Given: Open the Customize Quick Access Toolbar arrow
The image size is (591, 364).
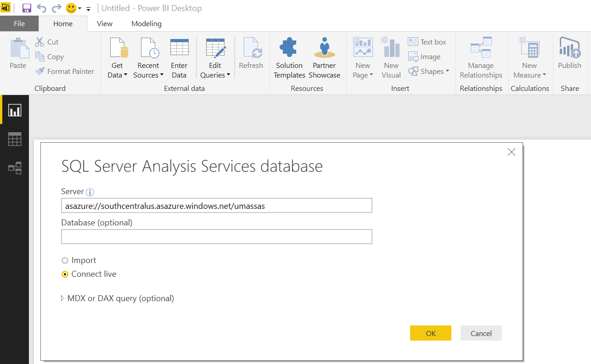Looking at the screenshot, I should point(89,9).
